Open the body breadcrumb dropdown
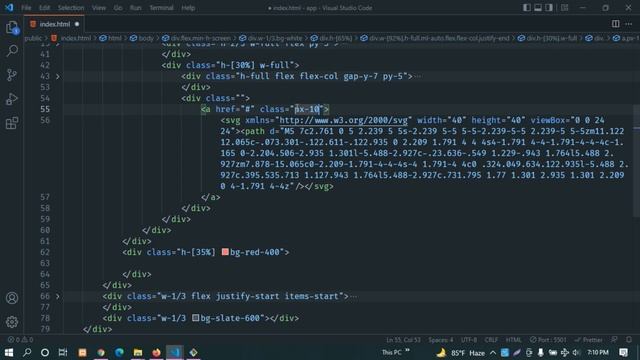This screenshot has width=640, height=360. coord(142,38)
